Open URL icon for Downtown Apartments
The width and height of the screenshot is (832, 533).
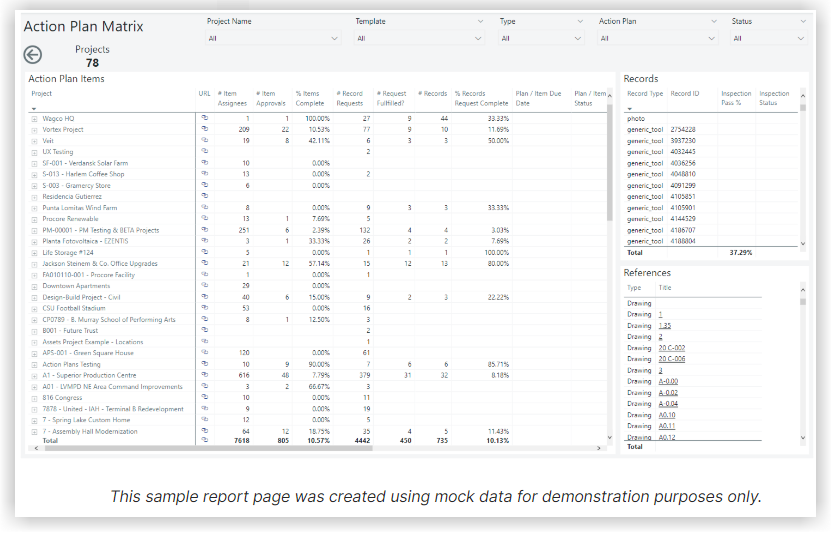click(205, 285)
